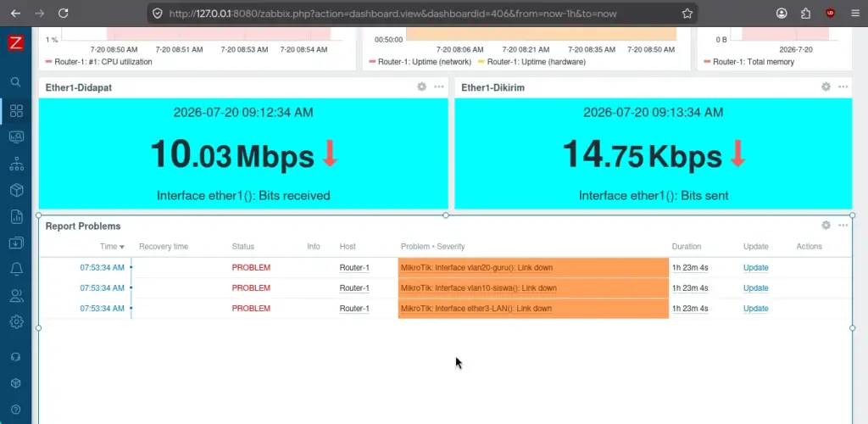Sort problems by Time column header
The image size is (868, 424).
pos(112,246)
